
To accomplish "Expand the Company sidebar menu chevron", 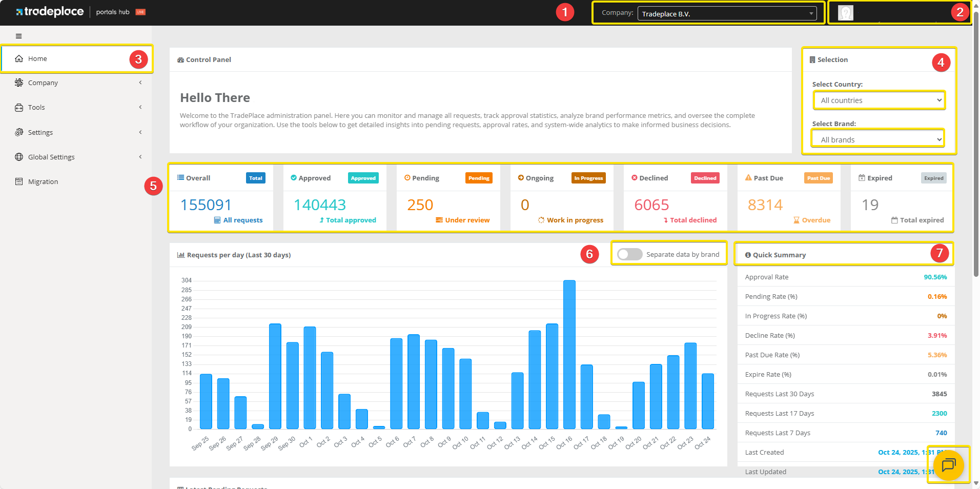I will 140,83.
